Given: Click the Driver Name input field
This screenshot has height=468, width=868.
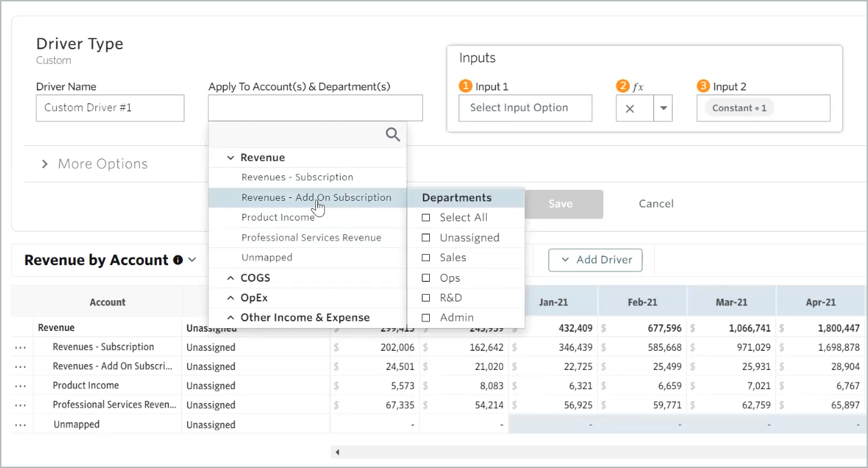Looking at the screenshot, I should (x=110, y=108).
